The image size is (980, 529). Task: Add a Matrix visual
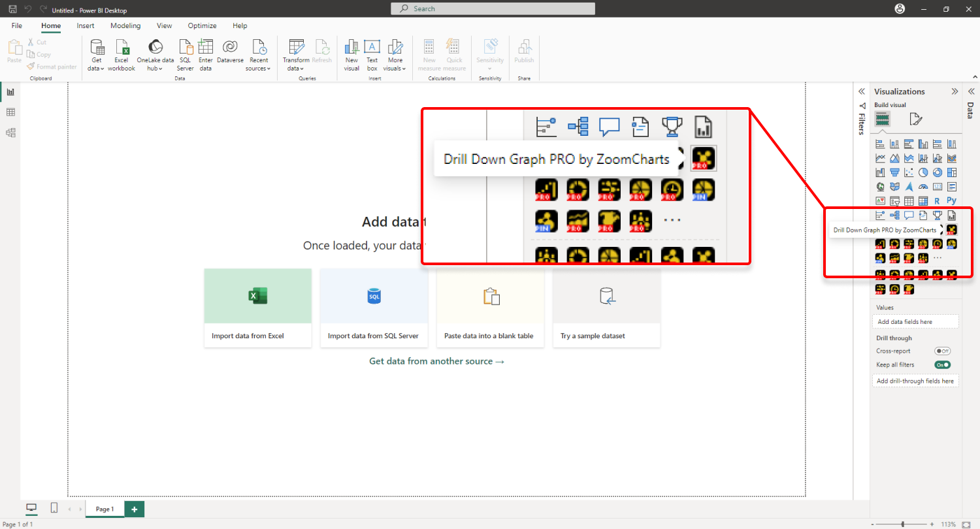[923, 201]
